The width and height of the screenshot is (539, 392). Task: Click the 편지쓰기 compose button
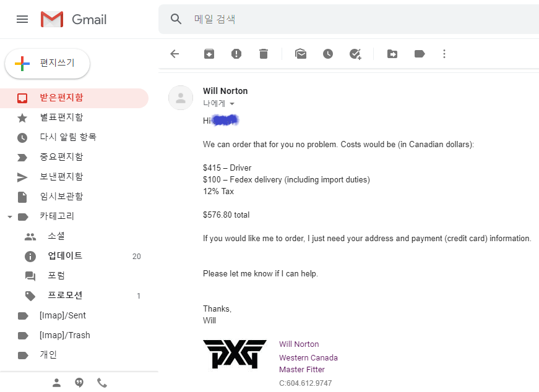tap(48, 64)
